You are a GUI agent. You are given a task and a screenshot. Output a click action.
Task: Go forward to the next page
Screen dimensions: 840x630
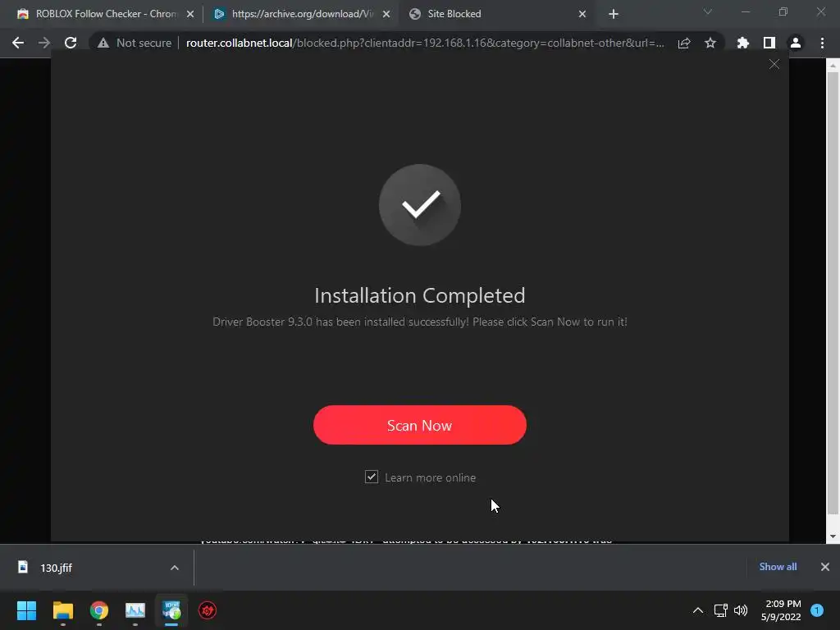click(44, 43)
